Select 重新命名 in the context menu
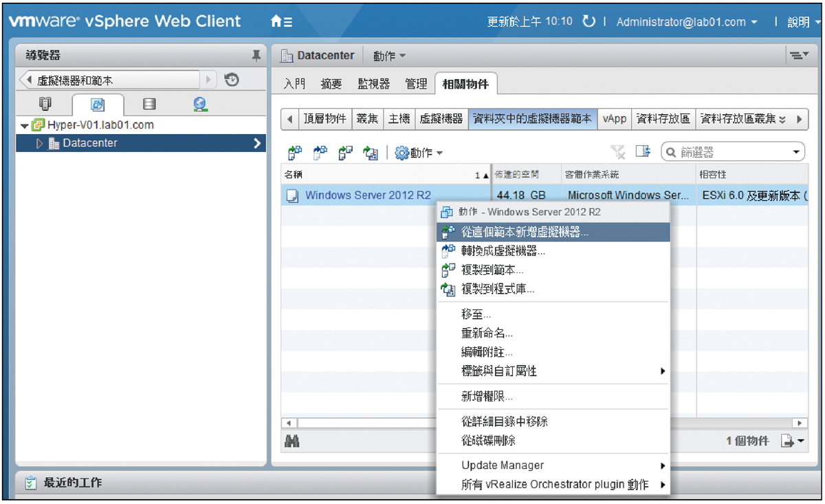This screenshot has height=504, width=825. 553,333
